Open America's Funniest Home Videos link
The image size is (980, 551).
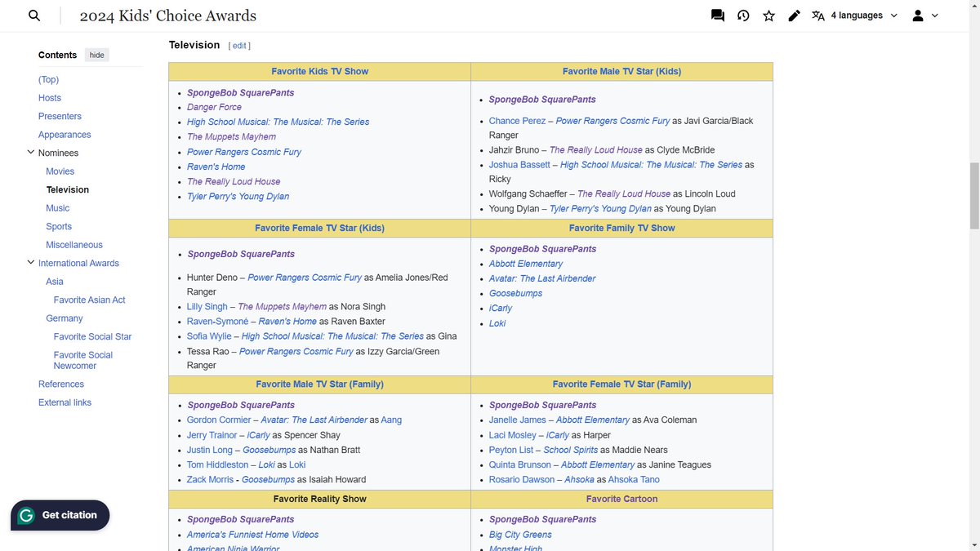pos(253,535)
